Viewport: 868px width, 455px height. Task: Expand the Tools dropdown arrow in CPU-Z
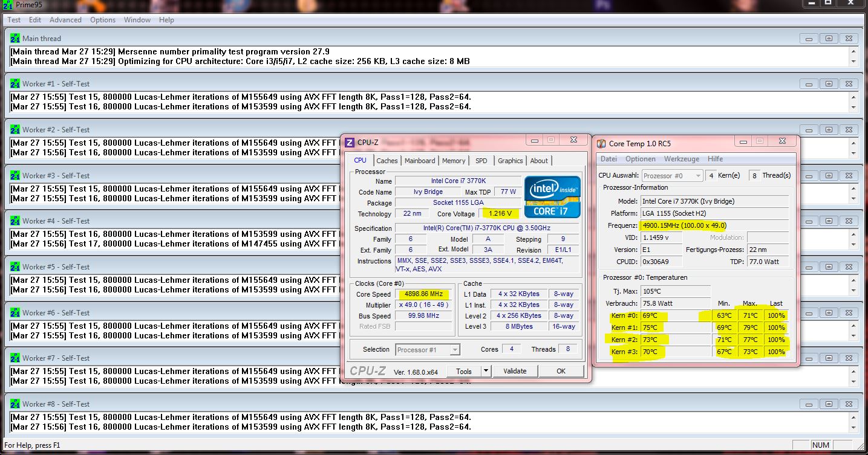(x=485, y=371)
